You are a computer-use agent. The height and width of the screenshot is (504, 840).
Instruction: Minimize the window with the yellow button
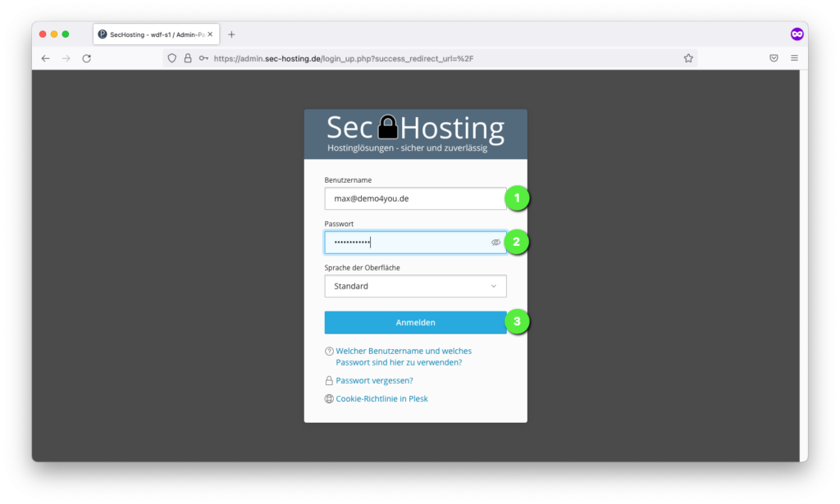[x=54, y=34]
